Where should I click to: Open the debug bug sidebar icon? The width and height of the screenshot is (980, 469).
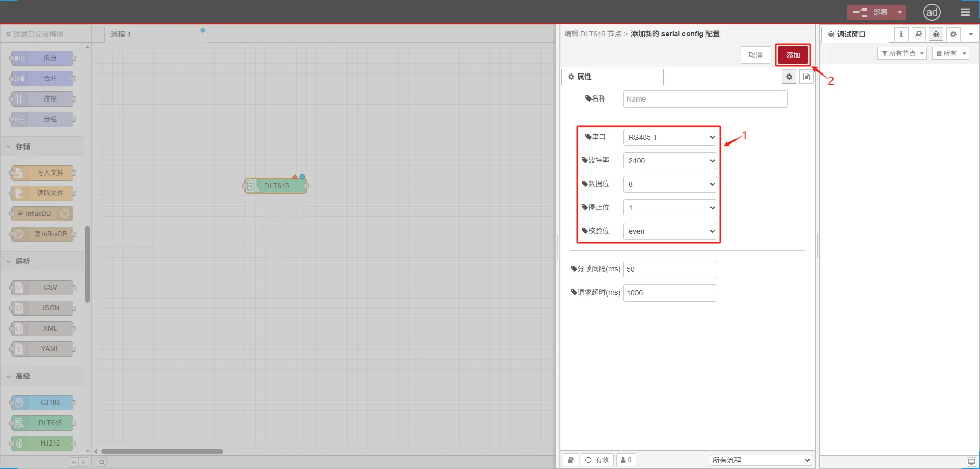tap(936, 34)
